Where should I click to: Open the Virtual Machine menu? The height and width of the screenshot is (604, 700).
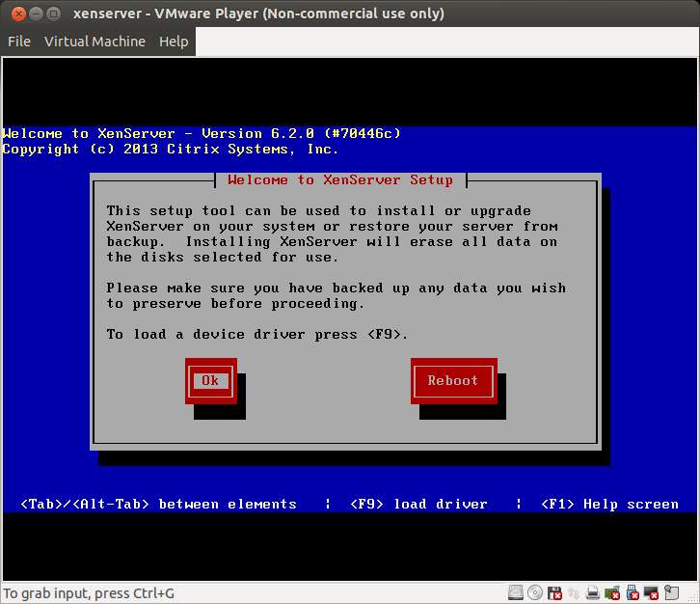(94, 41)
